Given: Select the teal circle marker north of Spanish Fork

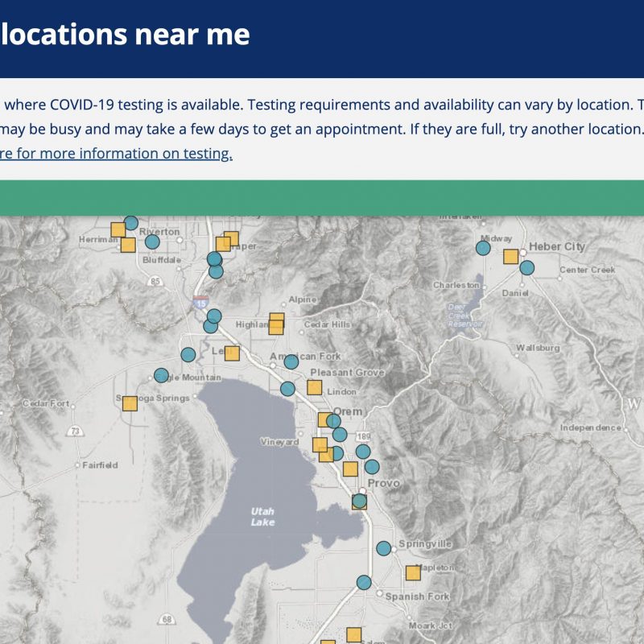Looking at the screenshot, I should tap(364, 582).
